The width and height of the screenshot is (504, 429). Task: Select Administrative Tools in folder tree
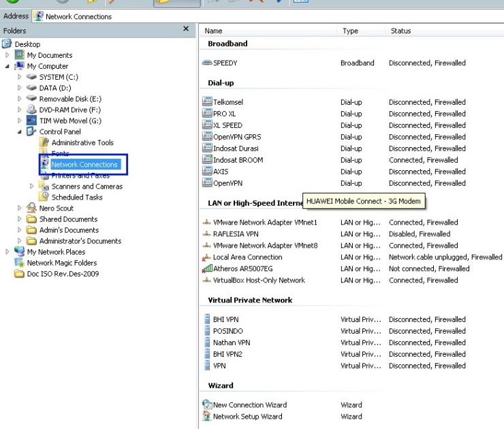pyautogui.click(x=82, y=142)
